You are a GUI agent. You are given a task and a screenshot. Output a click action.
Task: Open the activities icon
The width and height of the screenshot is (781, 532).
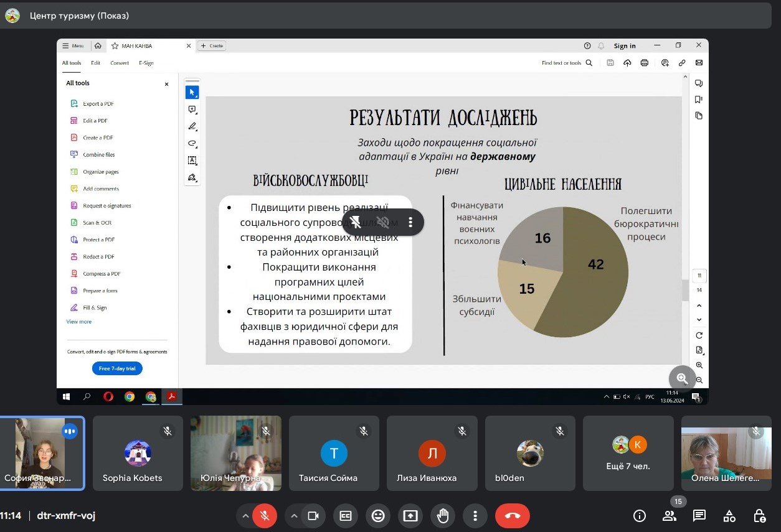(729, 516)
